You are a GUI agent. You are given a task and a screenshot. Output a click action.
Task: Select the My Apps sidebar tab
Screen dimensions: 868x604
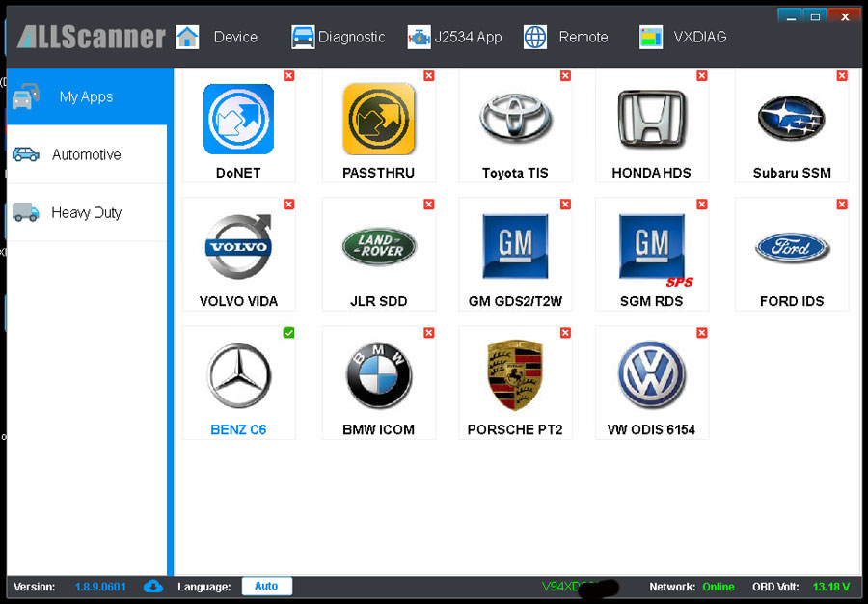tap(87, 96)
